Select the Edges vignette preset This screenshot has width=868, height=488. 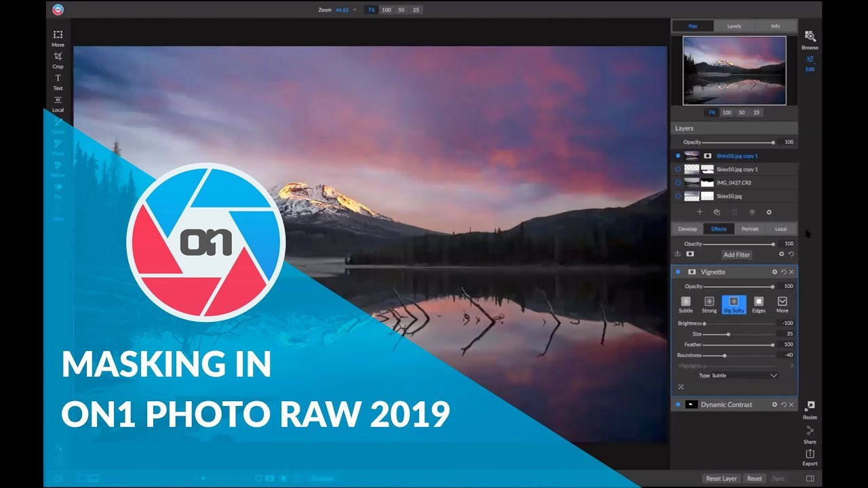pos(759,304)
